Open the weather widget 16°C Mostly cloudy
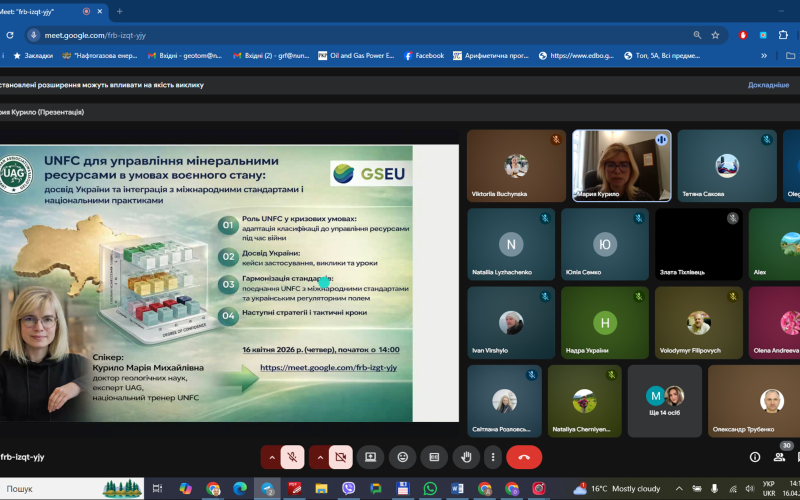800x500 pixels. tap(616, 489)
